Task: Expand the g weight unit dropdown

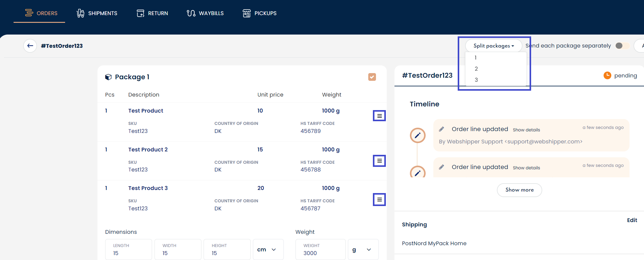Action: 363,250
